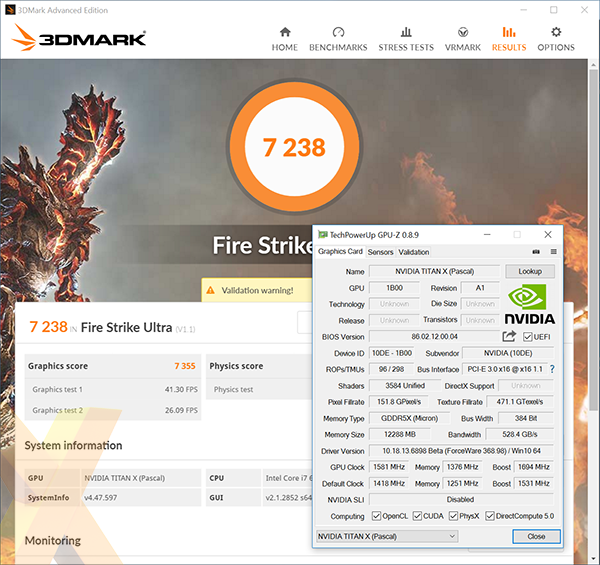Click the validation warning triangle icon
Viewport: 600px width, 565px height.
(210, 290)
